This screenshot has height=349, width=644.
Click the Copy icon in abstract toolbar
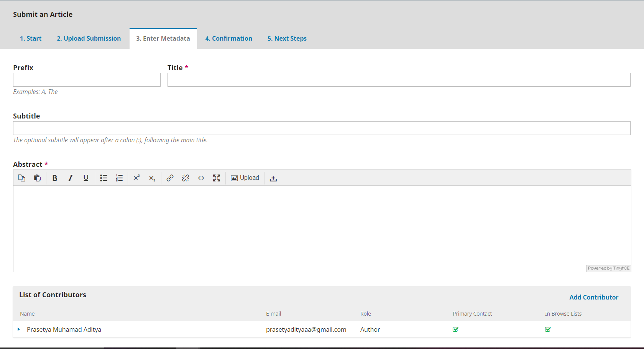click(x=21, y=178)
